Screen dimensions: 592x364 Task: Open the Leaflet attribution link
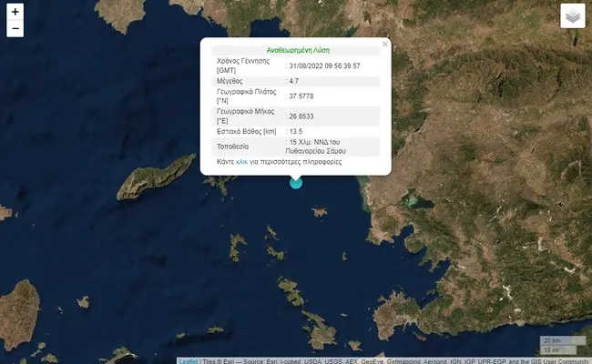pyautogui.click(x=189, y=360)
